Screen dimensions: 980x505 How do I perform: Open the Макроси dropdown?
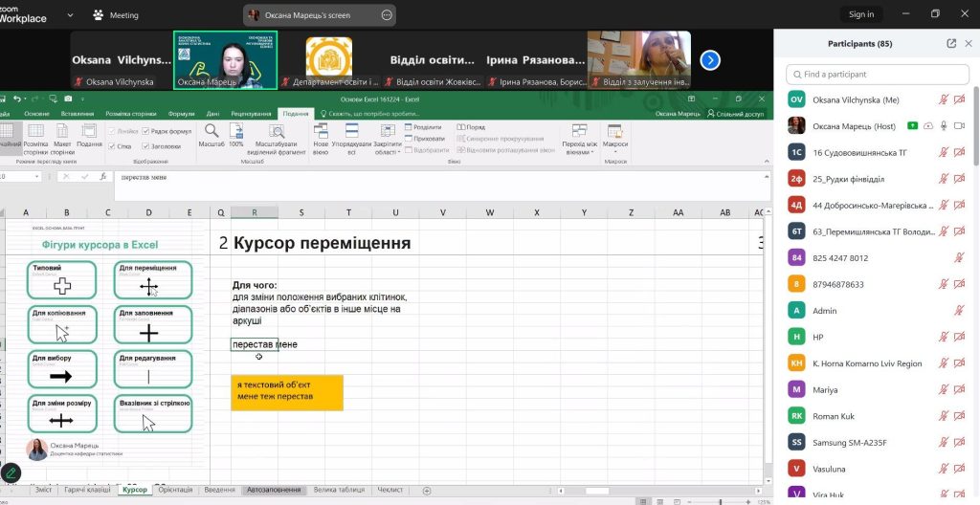tap(616, 139)
